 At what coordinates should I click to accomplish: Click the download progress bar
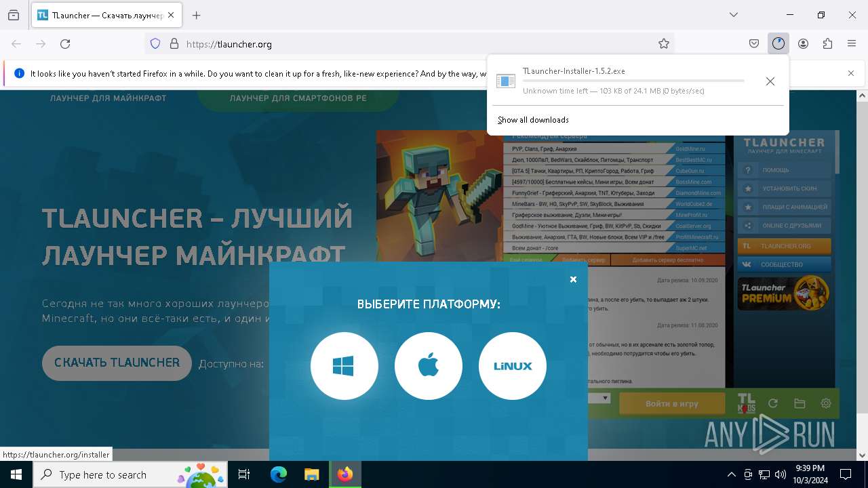pyautogui.click(x=633, y=81)
